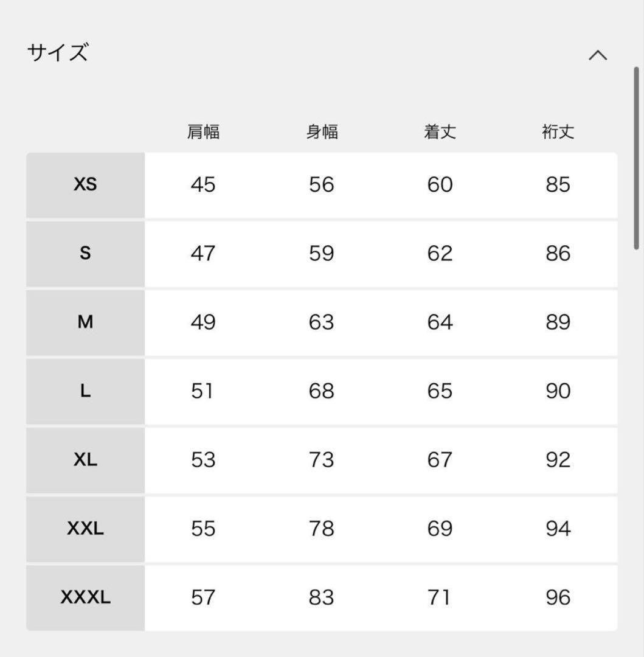Image resolution: width=644 pixels, height=657 pixels.
Task: Select the XL size cell
Action: click(85, 460)
